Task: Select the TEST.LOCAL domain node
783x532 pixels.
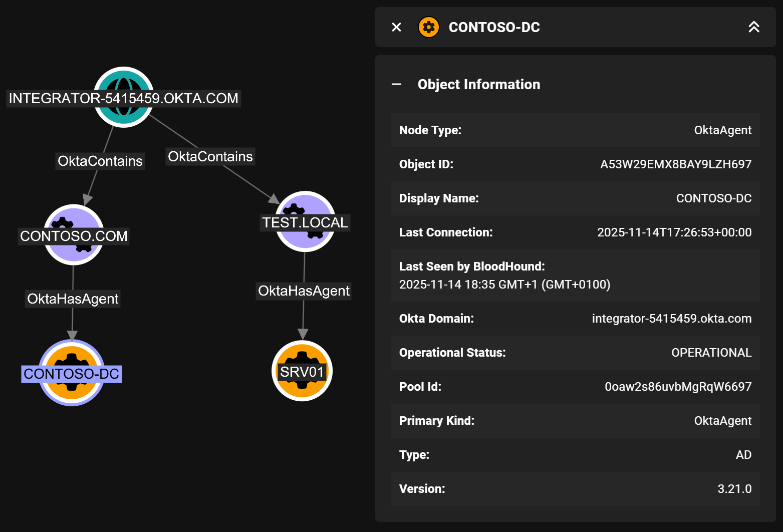Action: pyautogui.click(x=305, y=221)
